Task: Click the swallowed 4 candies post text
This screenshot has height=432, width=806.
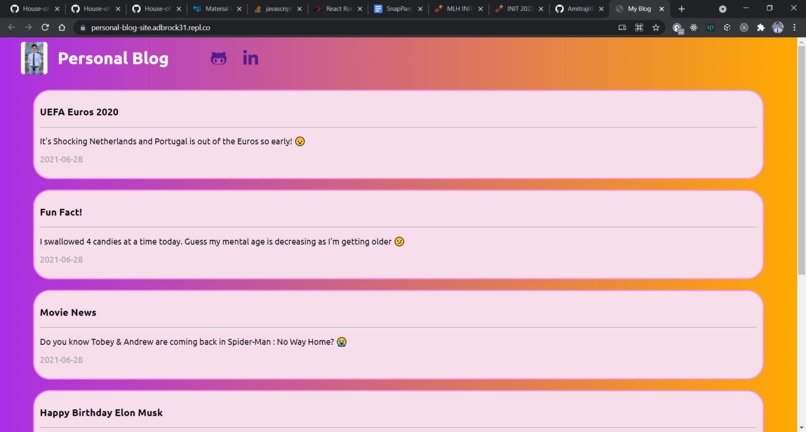Action: coord(222,241)
